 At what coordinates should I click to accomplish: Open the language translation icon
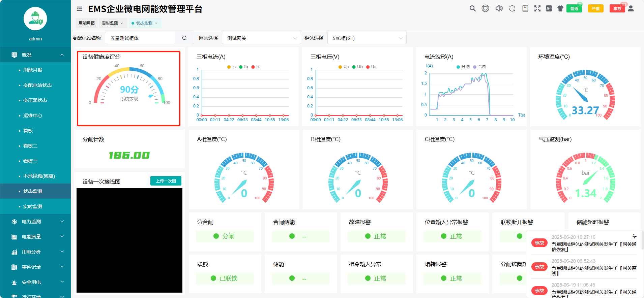point(549,8)
